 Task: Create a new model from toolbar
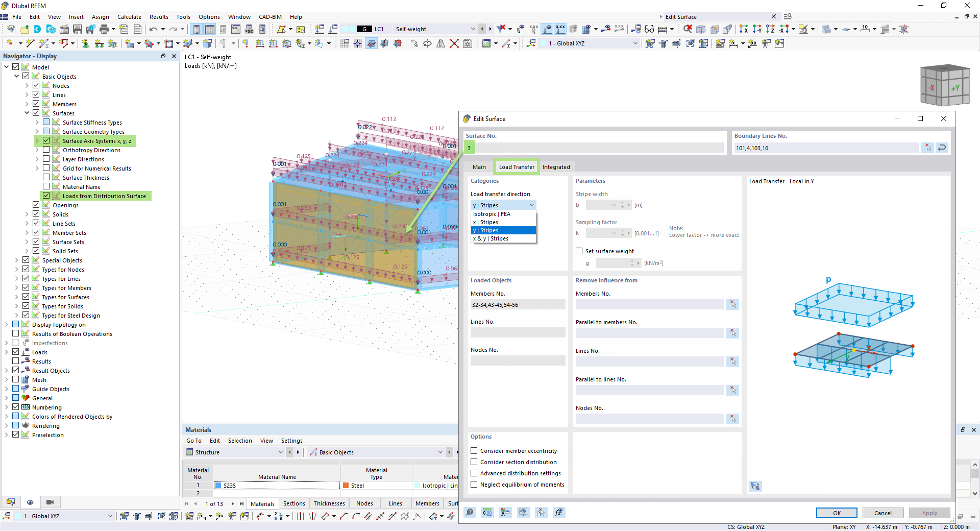pos(11,29)
